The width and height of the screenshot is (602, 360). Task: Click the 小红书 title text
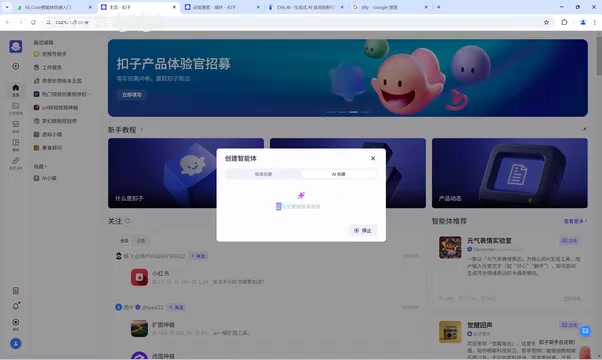pos(160,273)
